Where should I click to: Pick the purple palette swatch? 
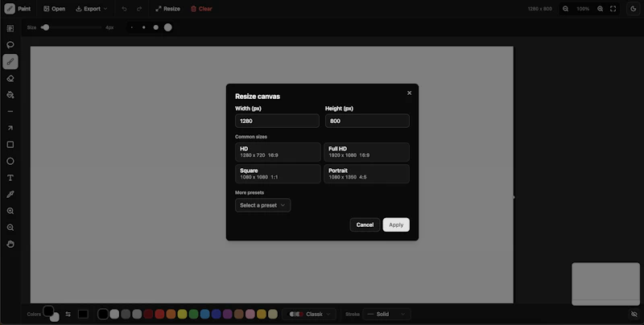[228, 314]
